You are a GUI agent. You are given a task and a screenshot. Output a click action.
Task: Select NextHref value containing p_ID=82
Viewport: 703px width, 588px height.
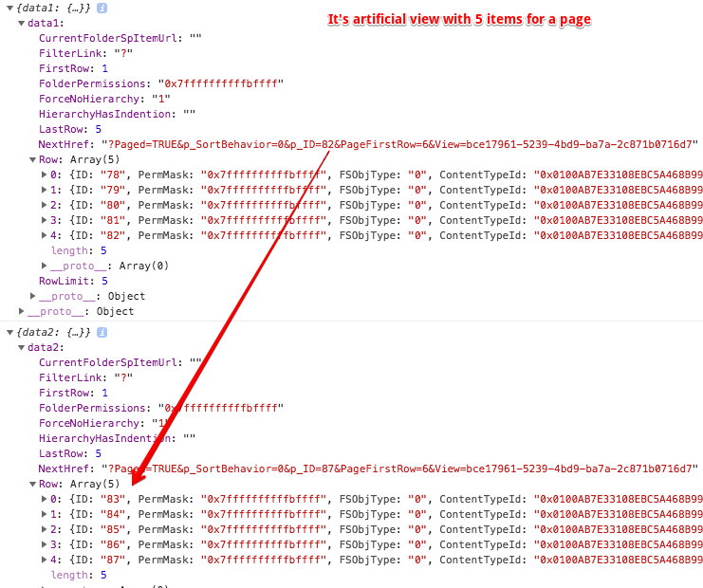400,144
